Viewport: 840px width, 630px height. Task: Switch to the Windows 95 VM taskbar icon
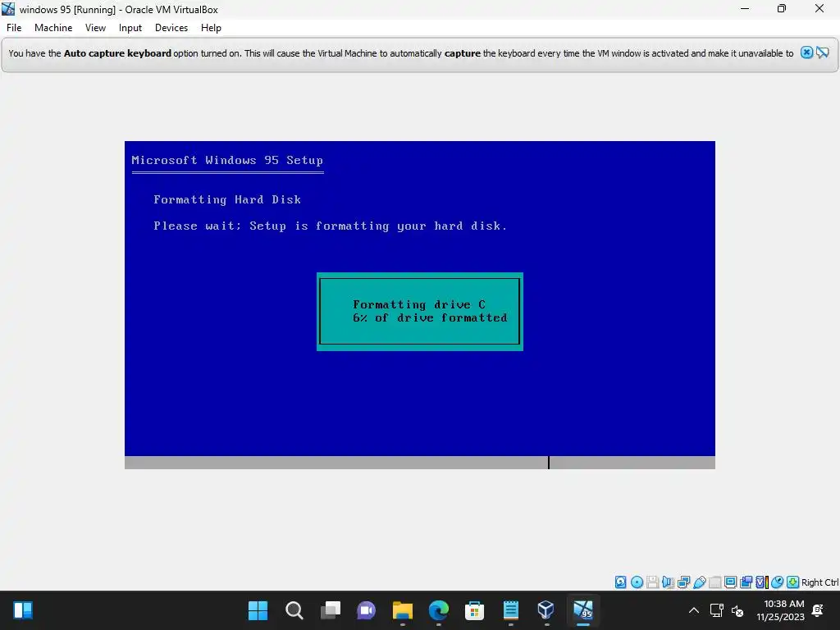tap(583, 610)
